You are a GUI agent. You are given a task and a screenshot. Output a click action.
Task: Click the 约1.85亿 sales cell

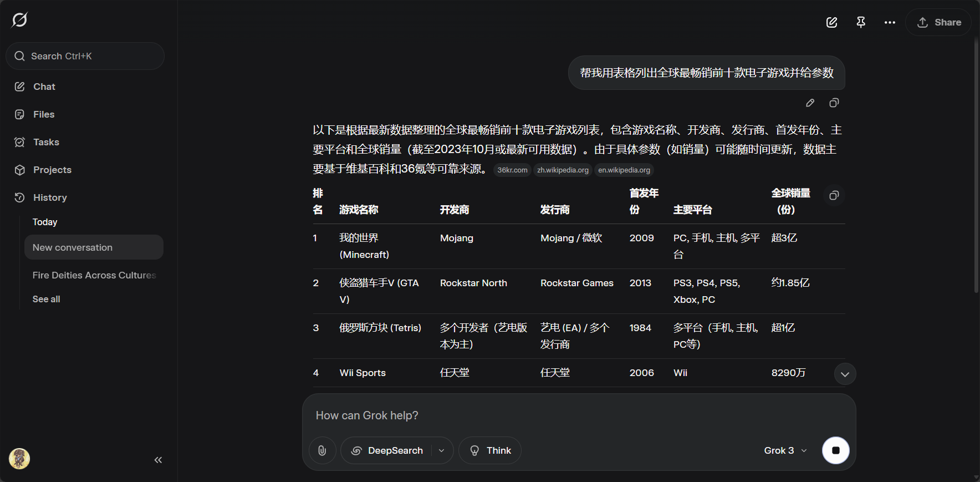click(x=790, y=283)
